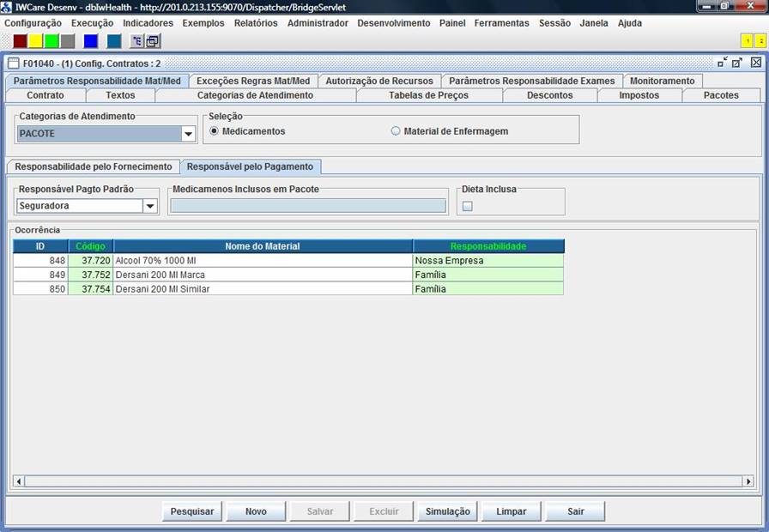The image size is (769, 532).
Task: Switch to Exceções Regras Mat/Med tab
Action: [x=253, y=81]
